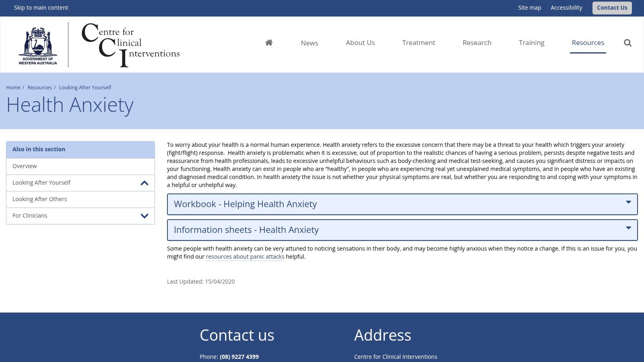The width and height of the screenshot is (644, 362).
Task: Open Workbook - Helping Health Anxiety title
Action: tap(245, 204)
